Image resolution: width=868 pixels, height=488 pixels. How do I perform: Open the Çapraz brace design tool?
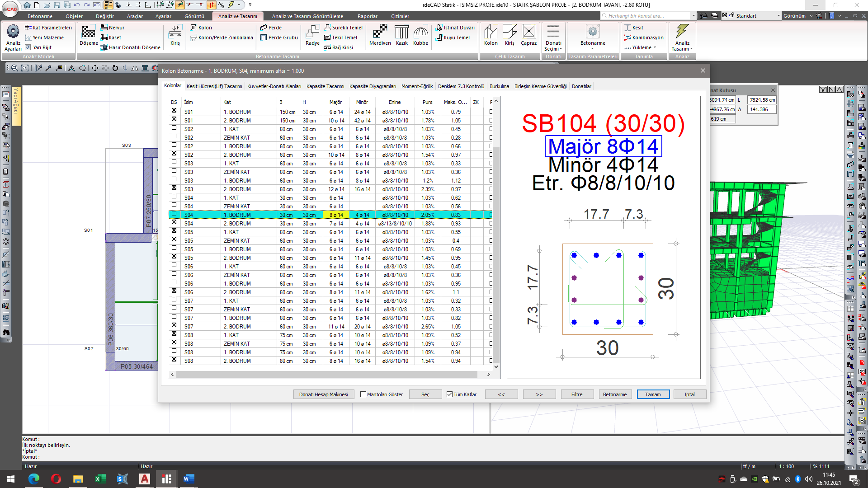tap(528, 35)
